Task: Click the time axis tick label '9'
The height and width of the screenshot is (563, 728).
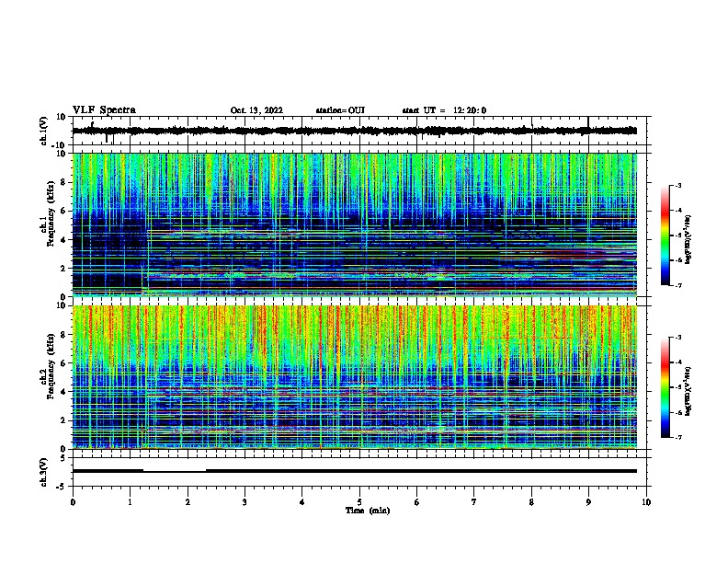Action: [588, 502]
